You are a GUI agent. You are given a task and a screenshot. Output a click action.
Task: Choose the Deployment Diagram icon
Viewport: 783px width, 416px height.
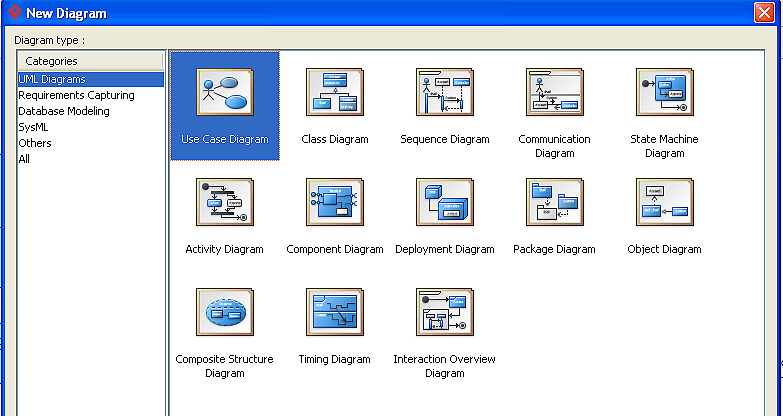445,204
